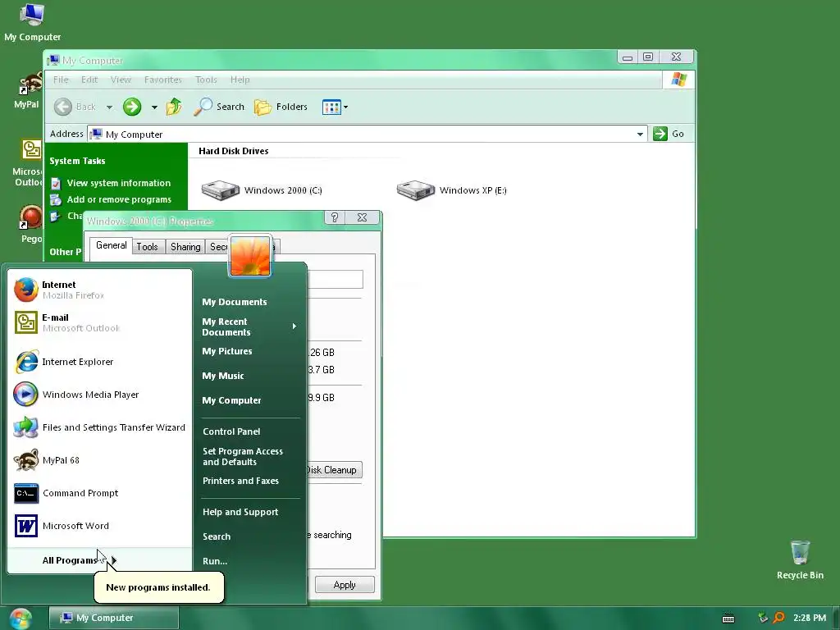The image size is (840, 630).
Task: Open the View menu
Action: pyautogui.click(x=121, y=80)
